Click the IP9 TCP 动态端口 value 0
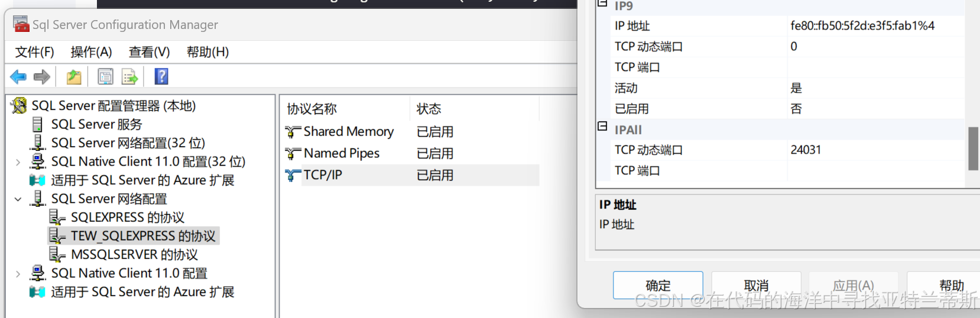Viewport: 980px width, 318px height. tap(794, 46)
